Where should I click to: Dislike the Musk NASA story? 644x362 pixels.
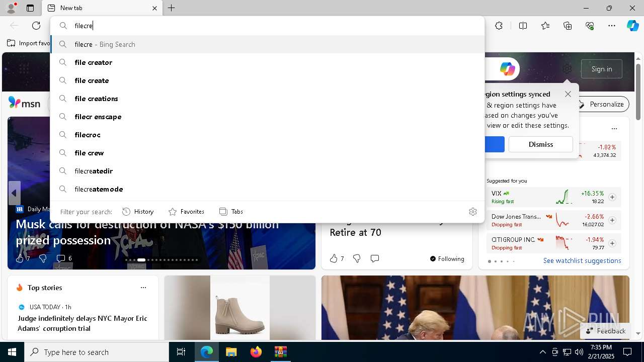tap(43, 258)
